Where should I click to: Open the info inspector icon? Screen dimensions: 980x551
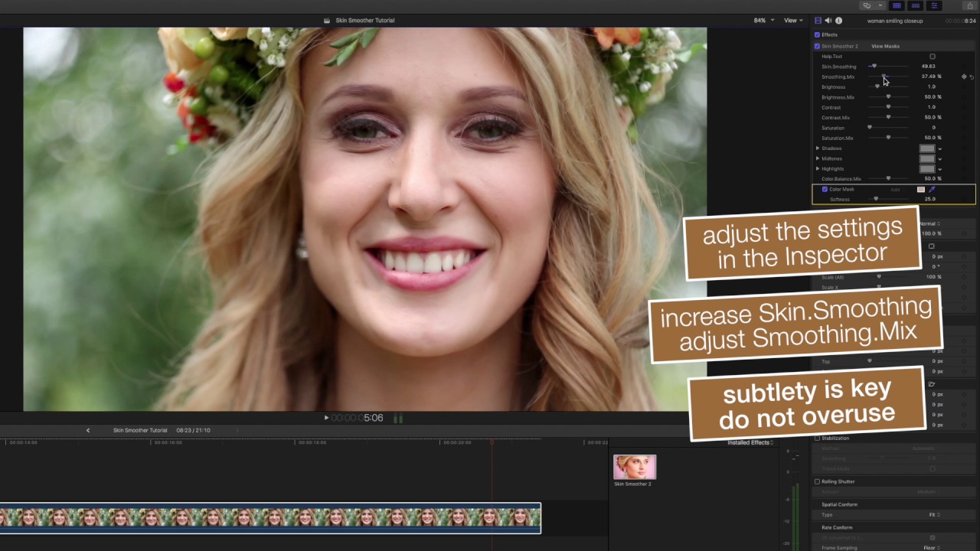tap(838, 21)
